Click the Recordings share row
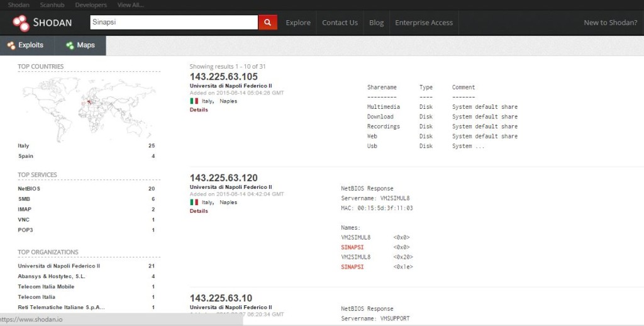 point(442,126)
